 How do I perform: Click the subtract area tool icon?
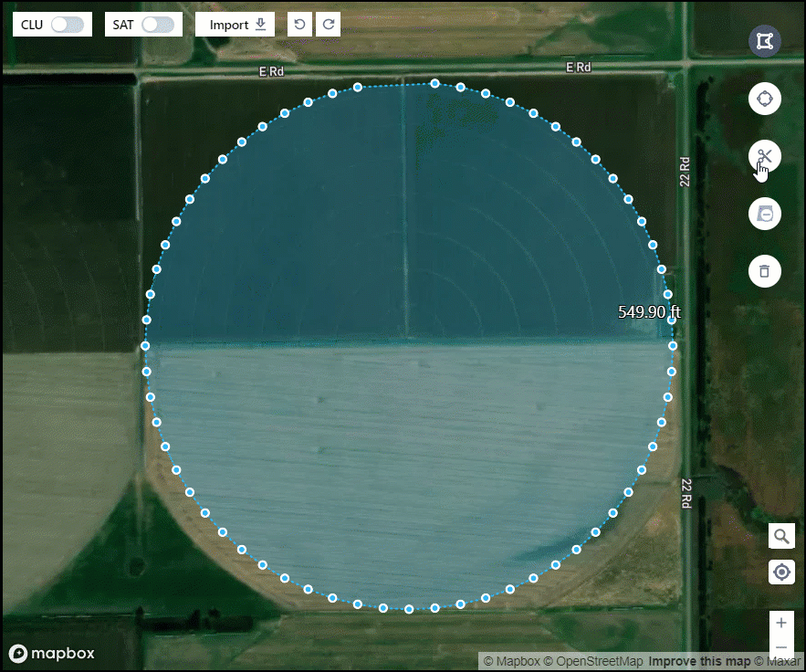click(x=764, y=214)
